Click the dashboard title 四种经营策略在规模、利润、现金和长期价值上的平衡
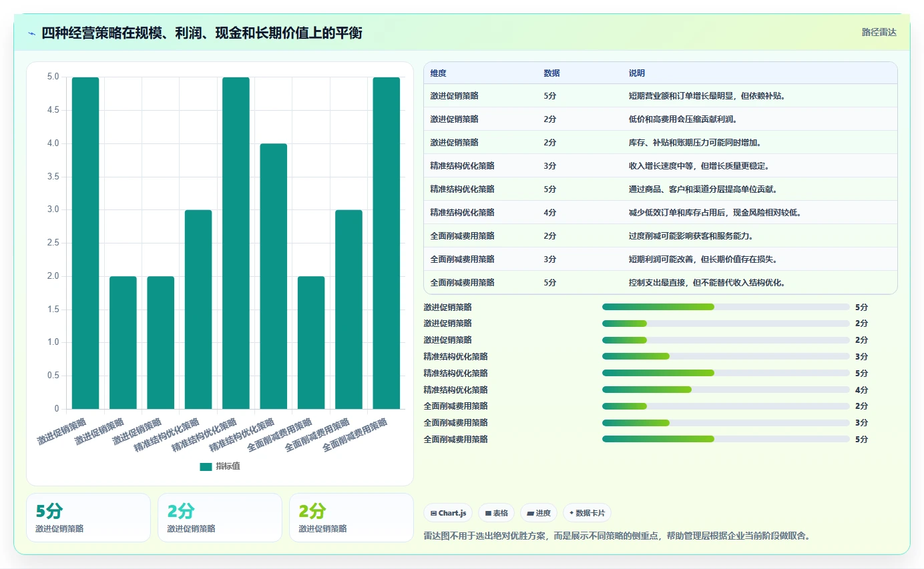This screenshot has height=569, width=924. 202,33
